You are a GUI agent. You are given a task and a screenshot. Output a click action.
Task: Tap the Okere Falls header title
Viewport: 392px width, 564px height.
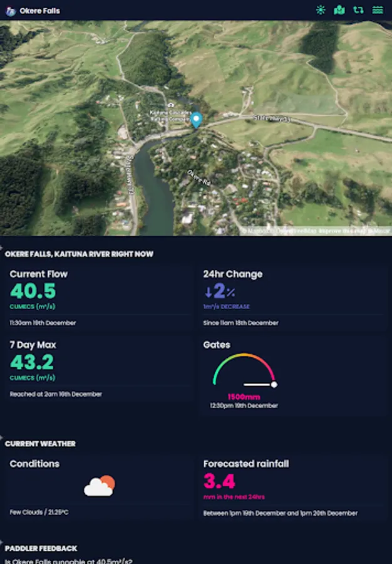tap(40, 11)
